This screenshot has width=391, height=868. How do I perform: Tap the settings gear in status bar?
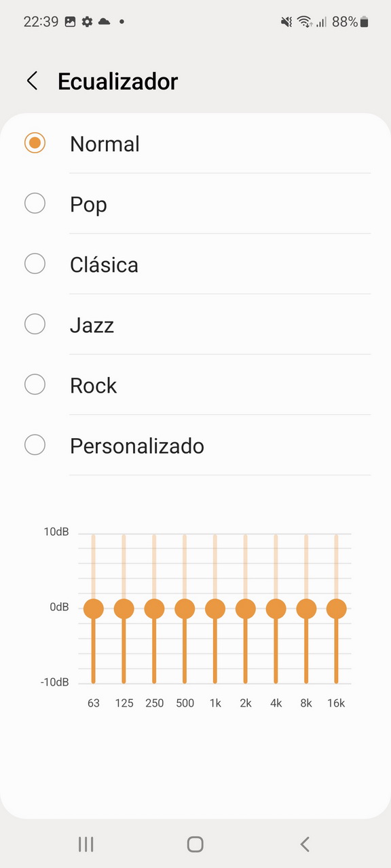(x=87, y=22)
